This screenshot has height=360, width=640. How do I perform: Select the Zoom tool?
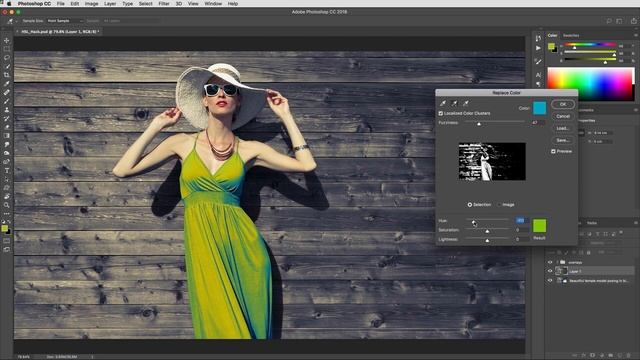click(7, 205)
